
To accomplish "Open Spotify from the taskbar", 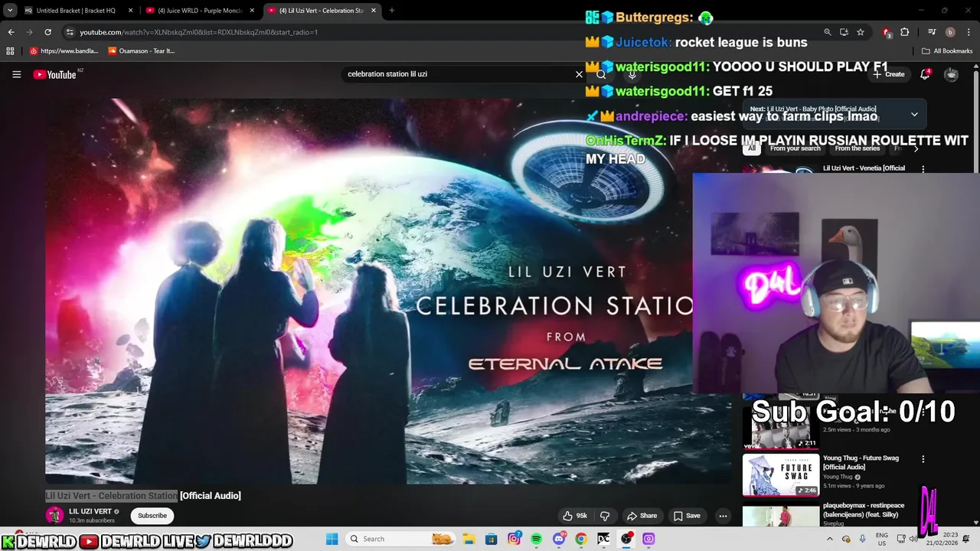I will tap(536, 539).
